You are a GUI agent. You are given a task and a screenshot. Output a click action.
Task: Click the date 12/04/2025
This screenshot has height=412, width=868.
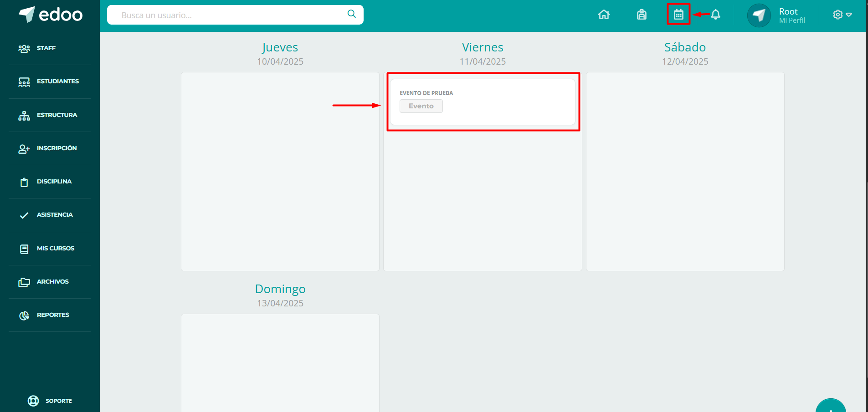coord(685,61)
